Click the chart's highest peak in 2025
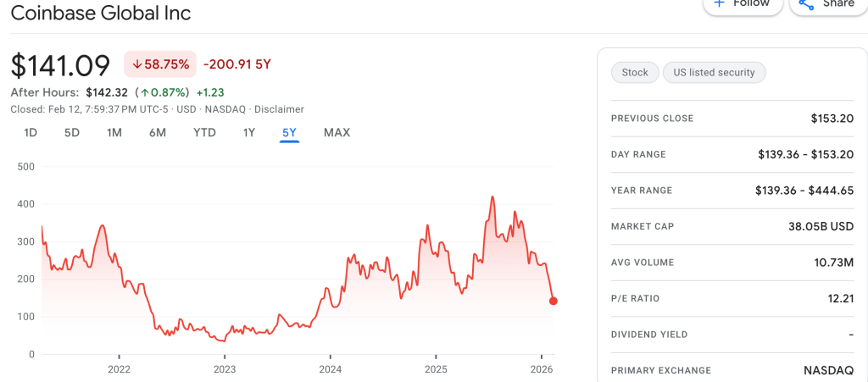This screenshot has width=868, height=382. (492, 197)
